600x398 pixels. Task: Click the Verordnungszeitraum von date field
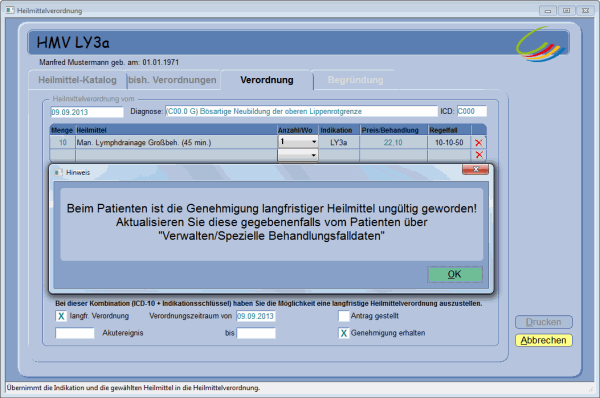[x=256, y=316]
